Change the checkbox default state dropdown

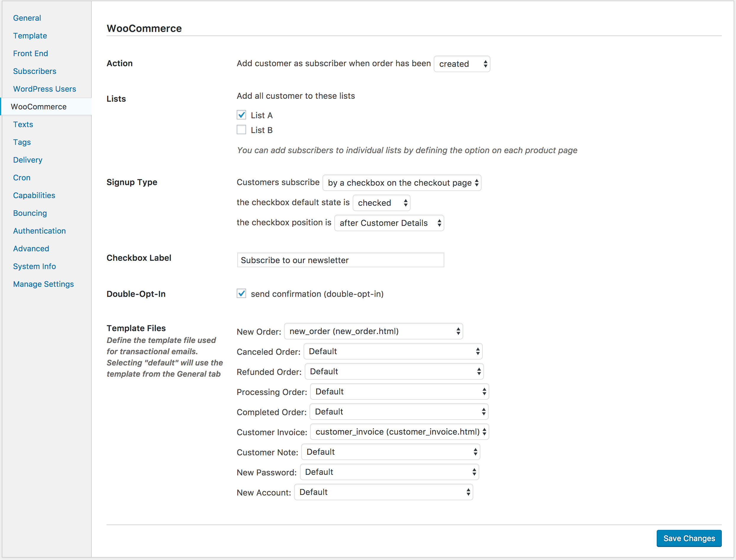pos(382,203)
